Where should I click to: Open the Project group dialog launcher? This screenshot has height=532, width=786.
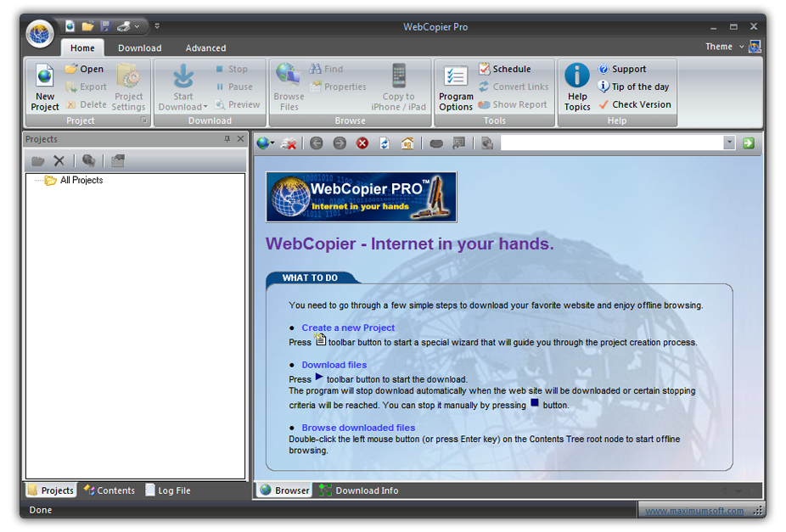pos(143,120)
